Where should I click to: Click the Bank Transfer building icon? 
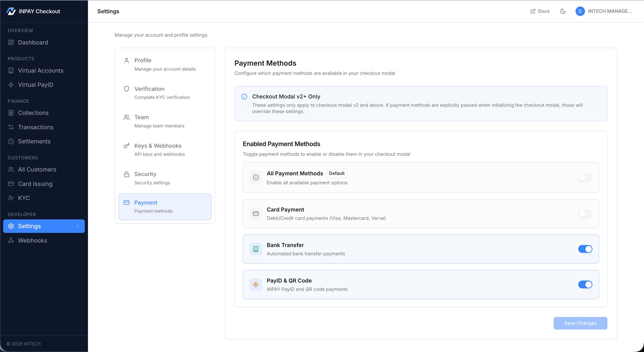click(x=256, y=249)
